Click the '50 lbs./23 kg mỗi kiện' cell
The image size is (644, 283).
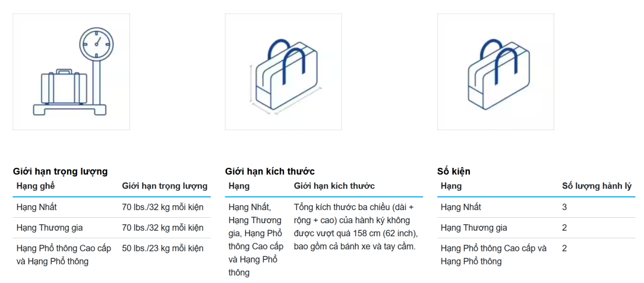[163, 248]
